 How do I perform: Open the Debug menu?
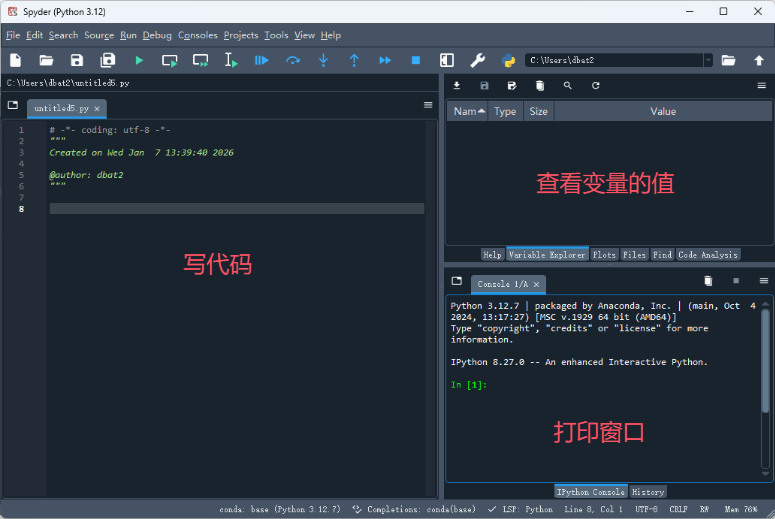point(157,35)
